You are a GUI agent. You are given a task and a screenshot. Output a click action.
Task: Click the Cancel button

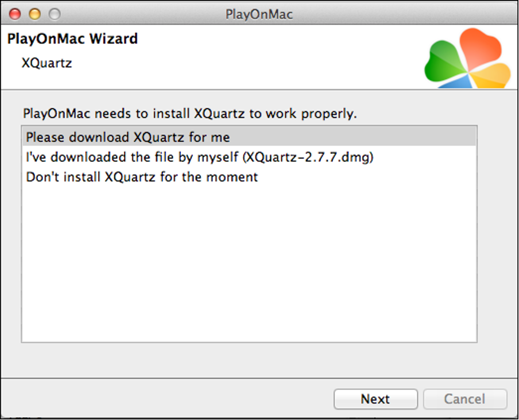[465, 399]
